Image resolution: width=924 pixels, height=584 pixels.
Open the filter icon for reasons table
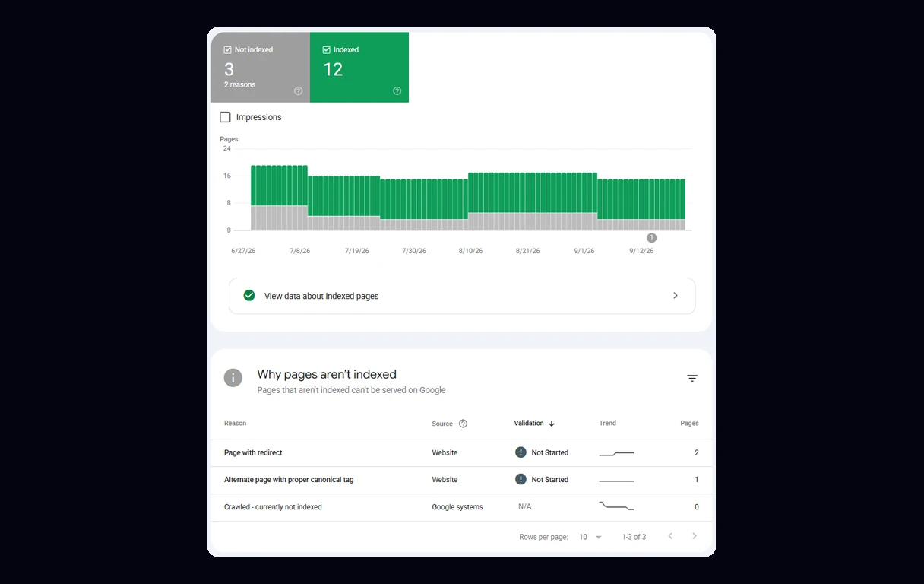coord(692,378)
